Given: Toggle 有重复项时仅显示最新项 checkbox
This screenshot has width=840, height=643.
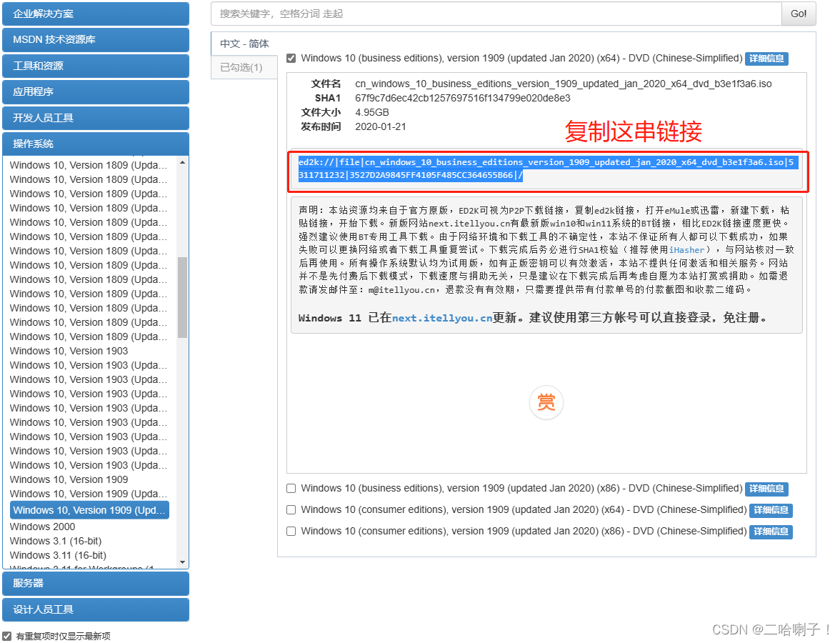Looking at the screenshot, I should tap(7, 636).
